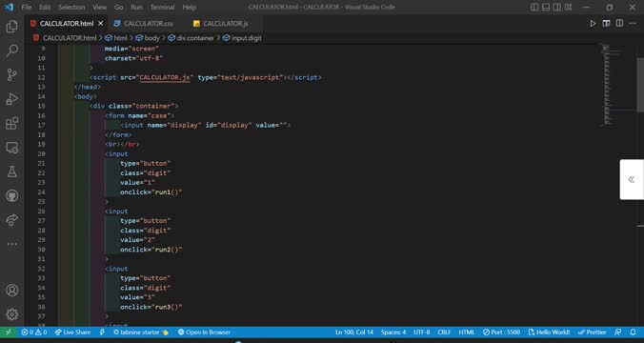Open Run and Debug view

coord(12,99)
